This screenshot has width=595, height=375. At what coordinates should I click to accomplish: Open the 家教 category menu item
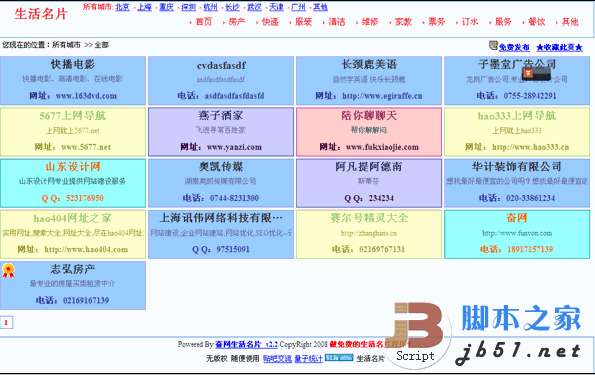[x=403, y=22]
